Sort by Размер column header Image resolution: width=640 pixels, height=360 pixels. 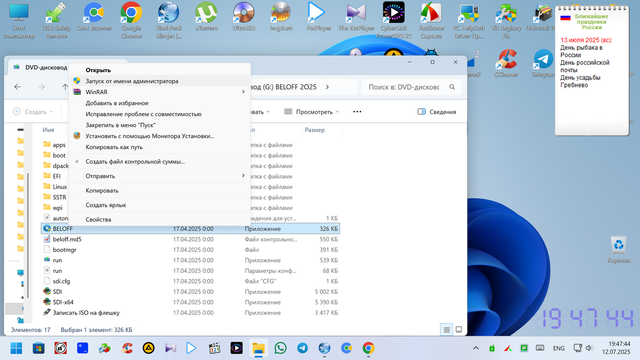(x=314, y=130)
